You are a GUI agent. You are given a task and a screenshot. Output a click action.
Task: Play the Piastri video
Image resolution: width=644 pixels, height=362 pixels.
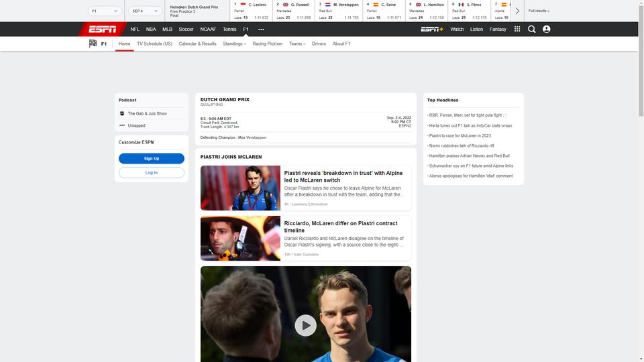pos(306,326)
